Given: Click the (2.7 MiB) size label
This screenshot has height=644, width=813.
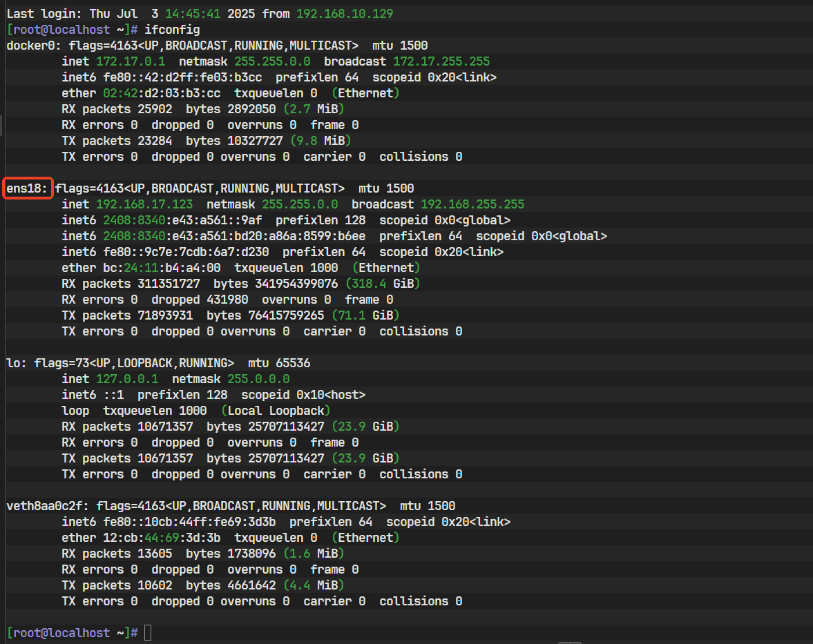Looking at the screenshot, I should tap(314, 109).
